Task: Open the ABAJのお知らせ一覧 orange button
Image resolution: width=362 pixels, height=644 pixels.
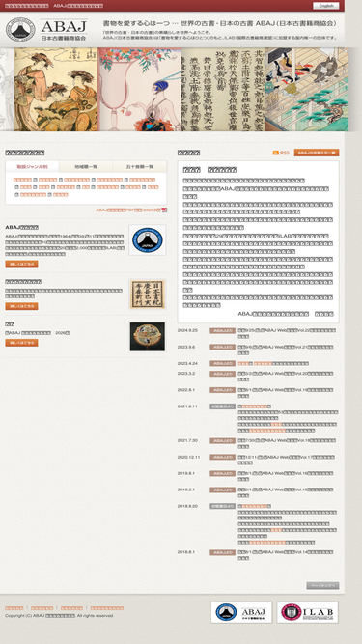Action: (x=317, y=153)
